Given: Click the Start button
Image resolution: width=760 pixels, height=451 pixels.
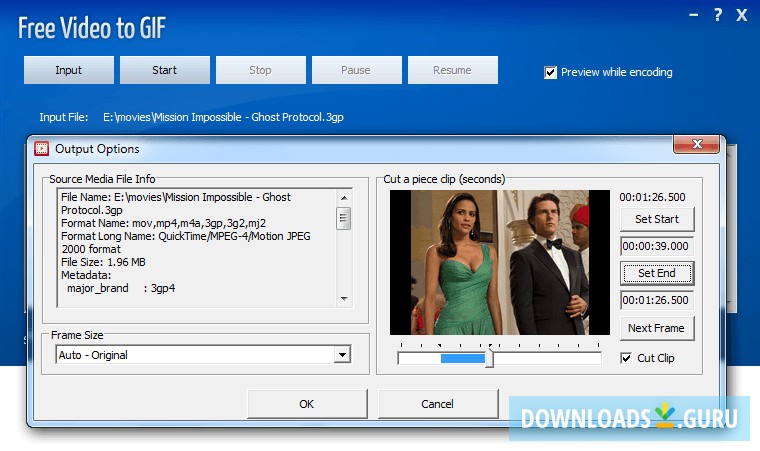Looking at the screenshot, I should [x=165, y=70].
